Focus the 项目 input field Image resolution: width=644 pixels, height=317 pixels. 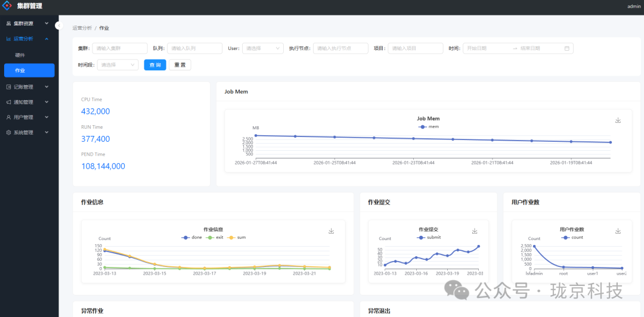point(416,48)
